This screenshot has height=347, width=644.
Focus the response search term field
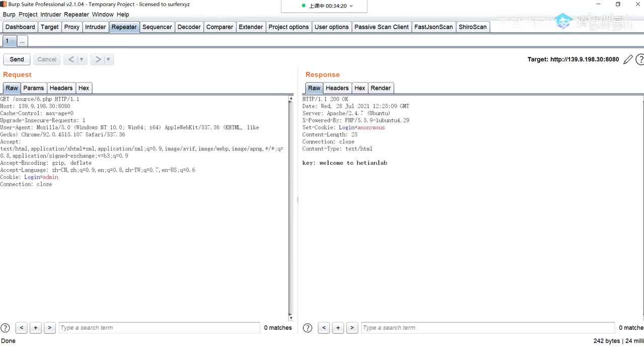point(488,328)
